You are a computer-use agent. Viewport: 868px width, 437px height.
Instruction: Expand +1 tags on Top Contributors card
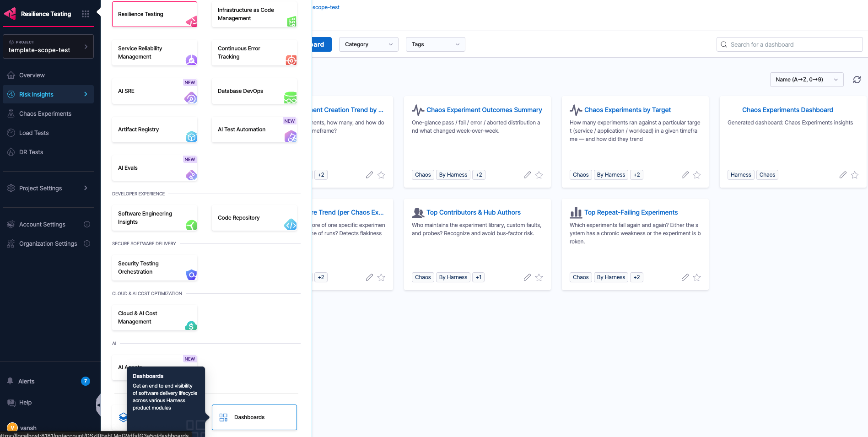[479, 277]
